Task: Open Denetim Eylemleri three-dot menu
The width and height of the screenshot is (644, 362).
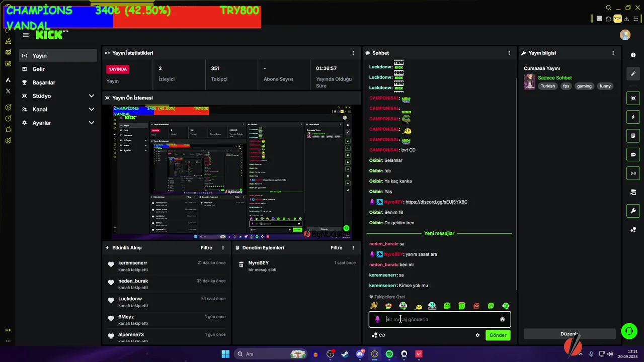Action: click(x=353, y=248)
